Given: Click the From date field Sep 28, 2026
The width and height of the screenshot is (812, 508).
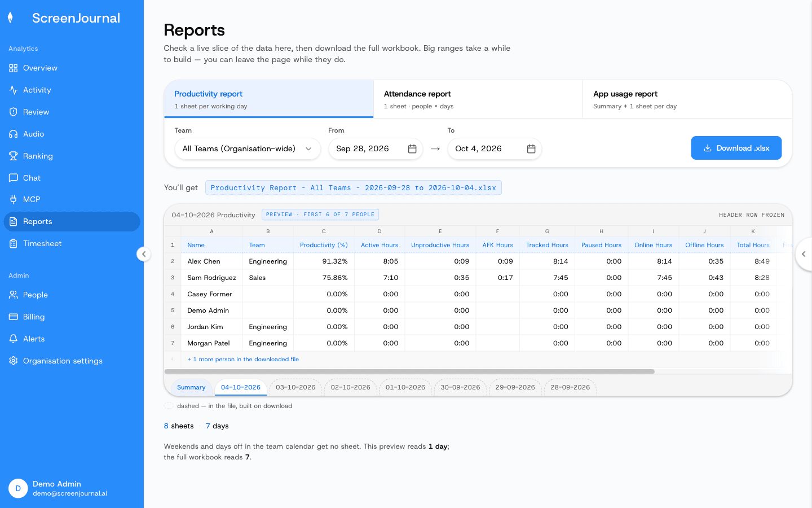Looking at the screenshot, I should pyautogui.click(x=376, y=149).
